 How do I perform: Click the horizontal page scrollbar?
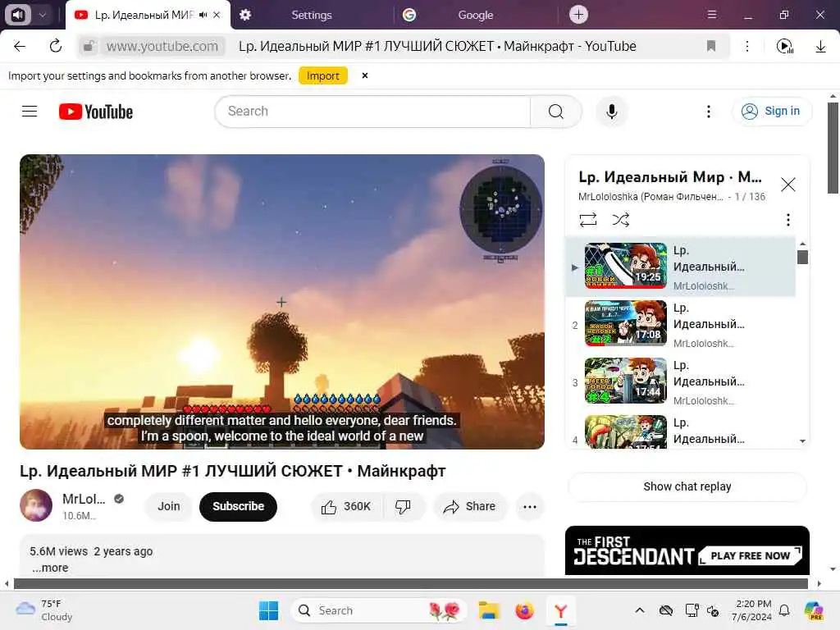click(x=410, y=583)
